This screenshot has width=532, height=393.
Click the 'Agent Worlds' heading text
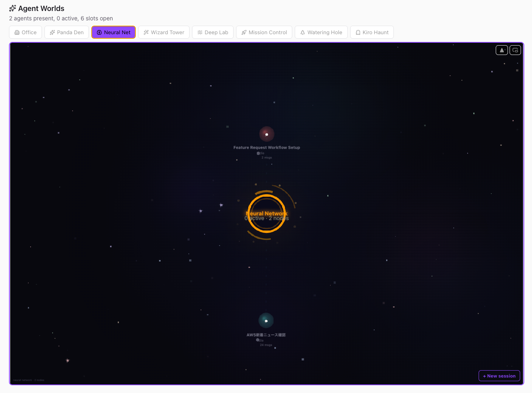pos(41,8)
